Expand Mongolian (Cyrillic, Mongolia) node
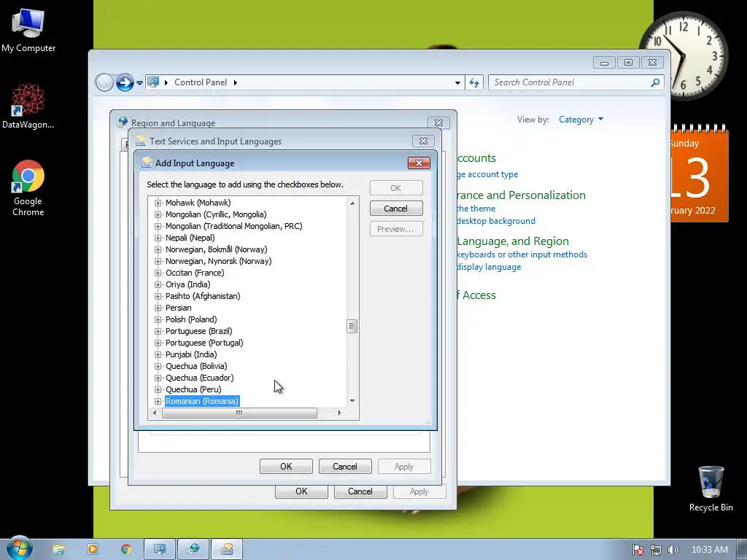 click(x=158, y=215)
